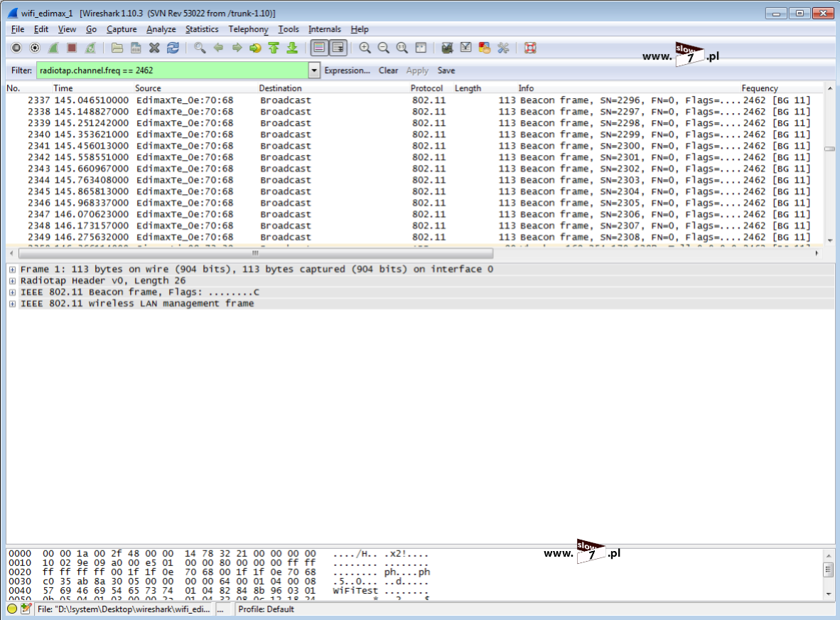Open the File menu
This screenshot has width=840, height=620.
point(18,29)
